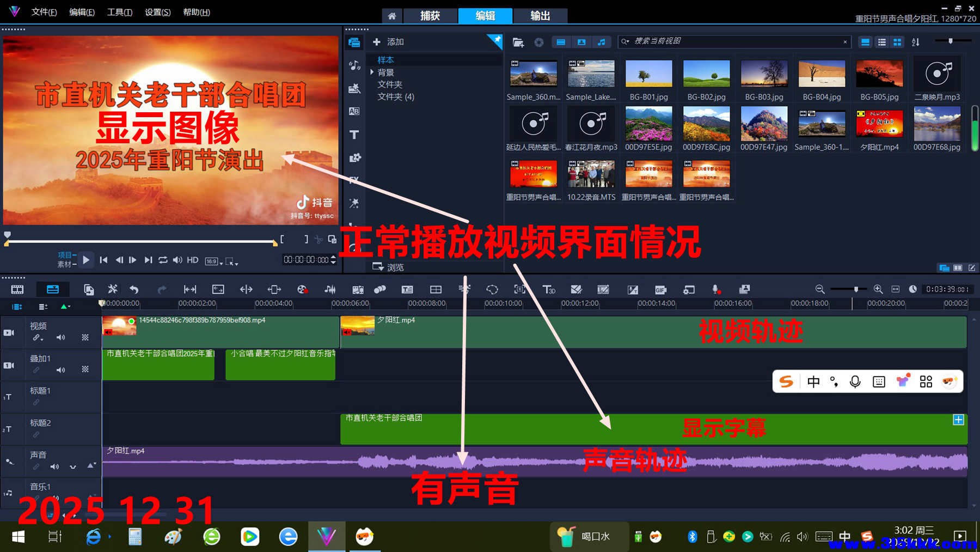This screenshot has width=980, height=552.
Task: Select the Title (T) panel icon
Action: click(354, 135)
